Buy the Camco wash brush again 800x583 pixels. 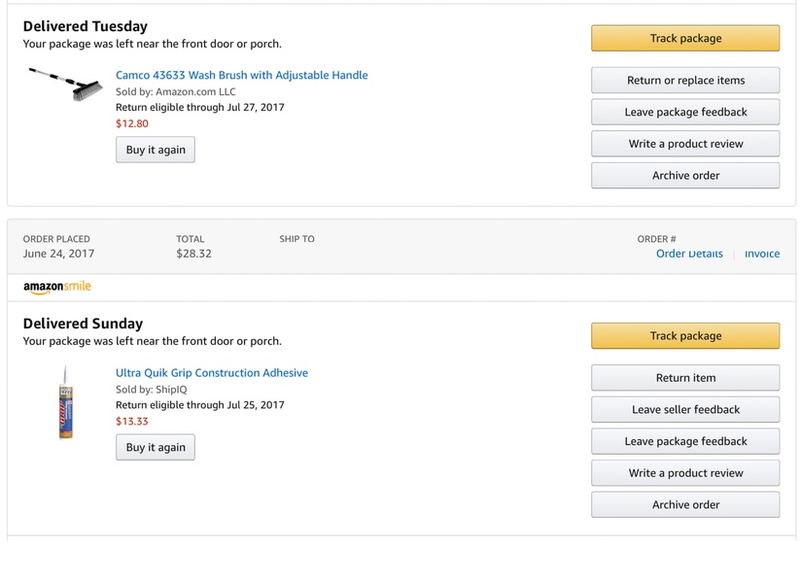point(155,149)
